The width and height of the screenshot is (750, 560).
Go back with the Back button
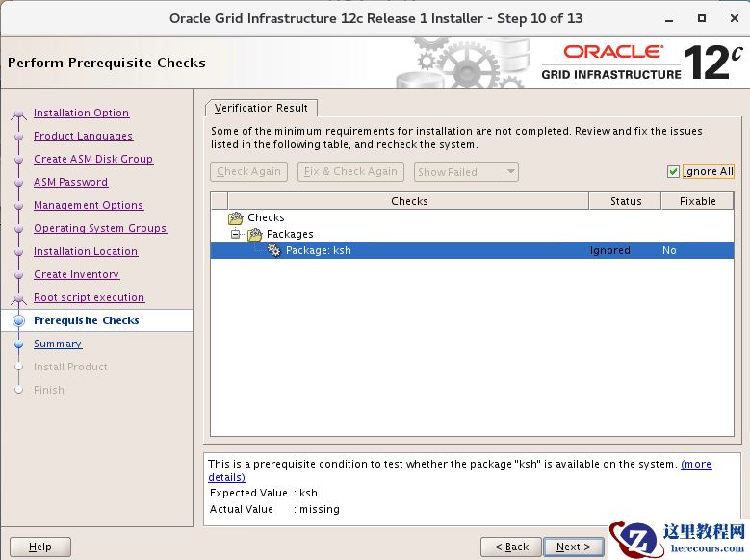pyautogui.click(x=511, y=547)
